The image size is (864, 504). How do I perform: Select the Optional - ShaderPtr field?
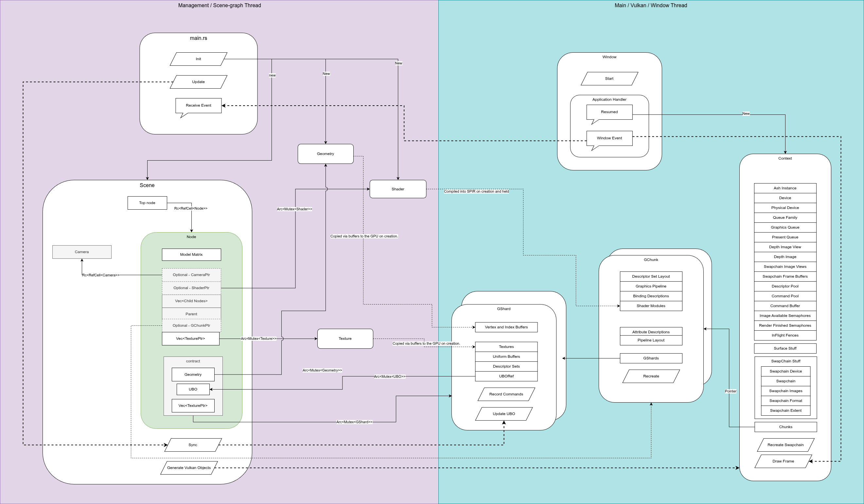pos(191,288)
